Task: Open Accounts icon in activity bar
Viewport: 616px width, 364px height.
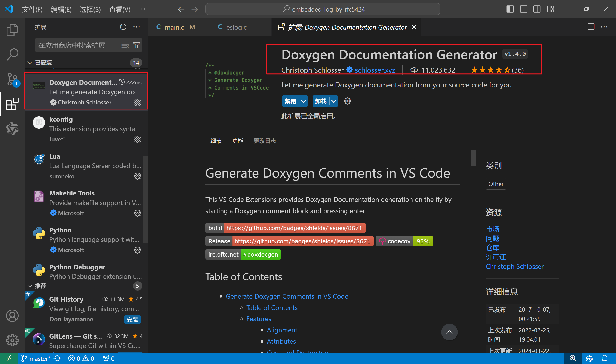Action: (12, 316)
